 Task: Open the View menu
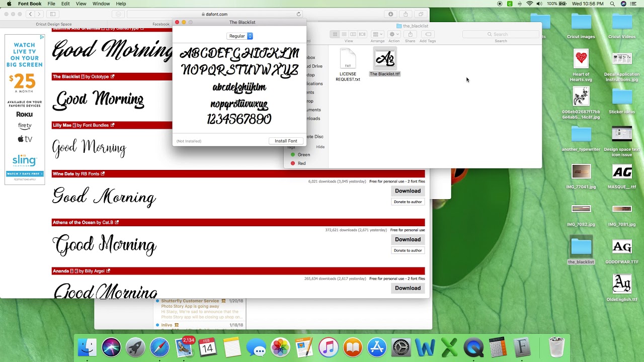(x=81, y=4)
